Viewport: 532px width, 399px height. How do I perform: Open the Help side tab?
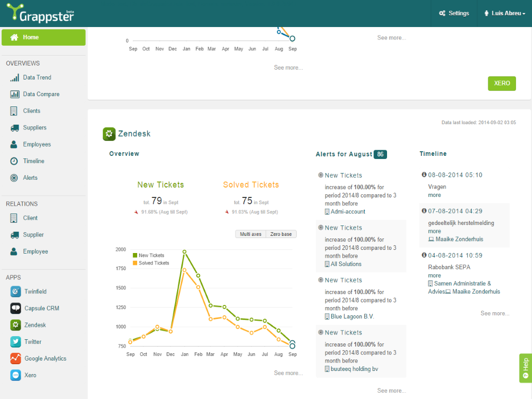pyautogui.click(x=525, y=368)
